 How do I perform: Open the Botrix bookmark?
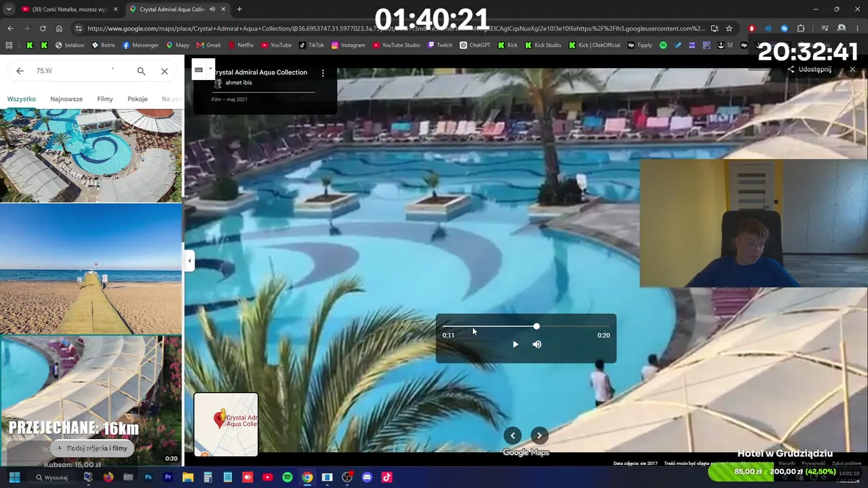[103, 45]
